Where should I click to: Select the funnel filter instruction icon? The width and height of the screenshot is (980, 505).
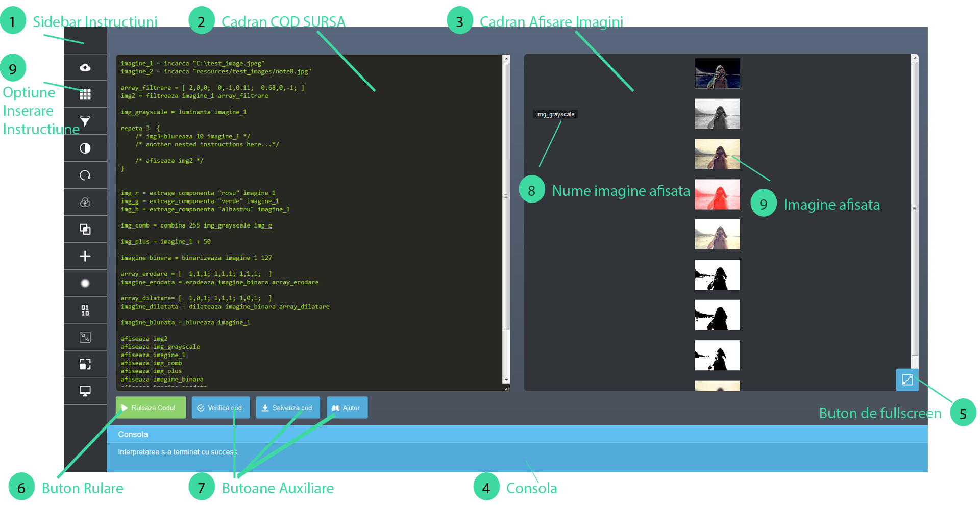click(x=85, y=121)
